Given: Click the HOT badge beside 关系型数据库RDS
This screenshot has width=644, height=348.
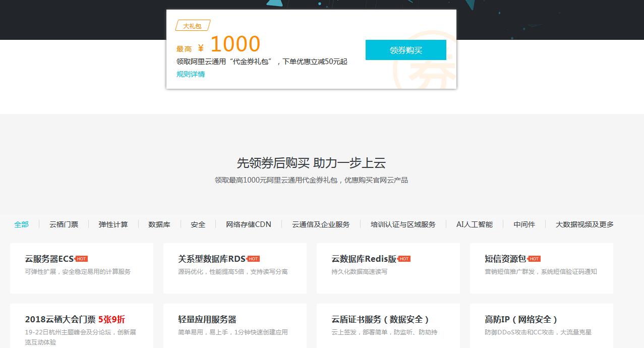Looking at the screenshot, I should coord(253,259).
